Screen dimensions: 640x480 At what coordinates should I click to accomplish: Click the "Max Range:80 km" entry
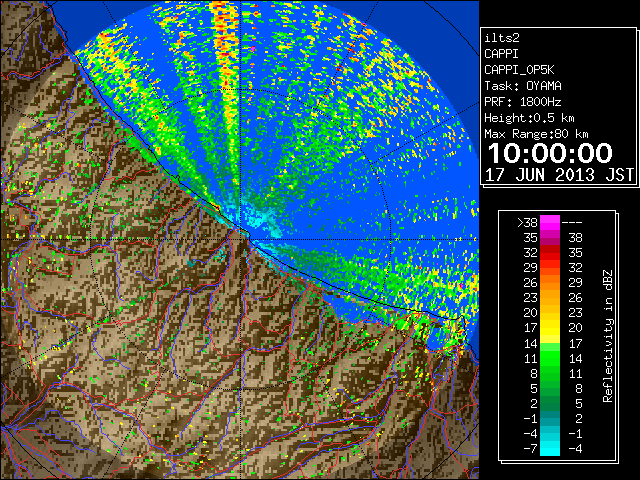tap(536, 134)
